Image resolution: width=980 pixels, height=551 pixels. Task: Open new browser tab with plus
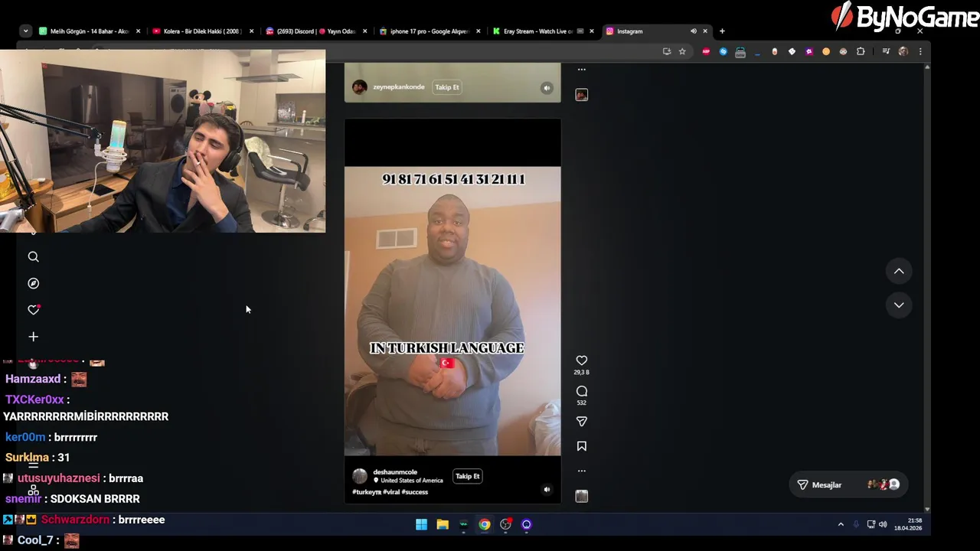pyautogui.click(x=722, y=31)
